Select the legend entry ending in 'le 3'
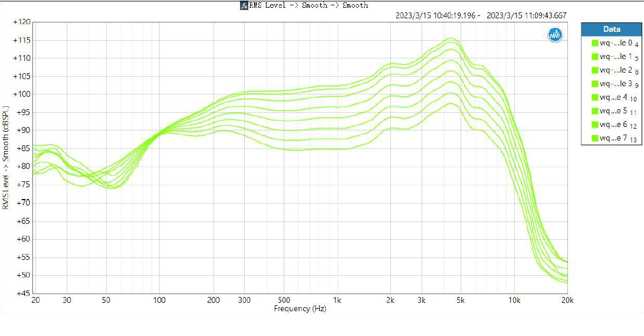Viewport: 644px width, 336px height. click(x=616, y=84)
